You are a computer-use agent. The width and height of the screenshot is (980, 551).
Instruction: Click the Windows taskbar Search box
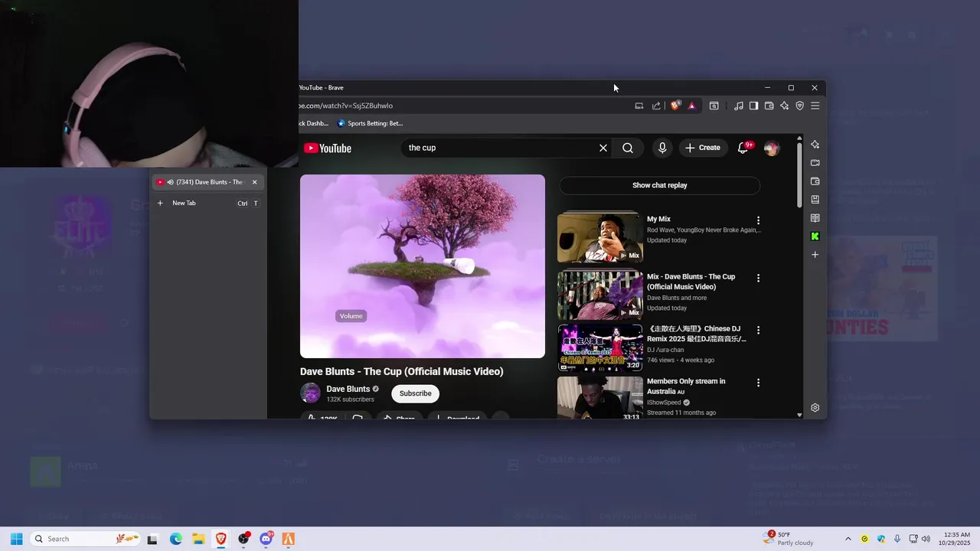pos(87,539)
